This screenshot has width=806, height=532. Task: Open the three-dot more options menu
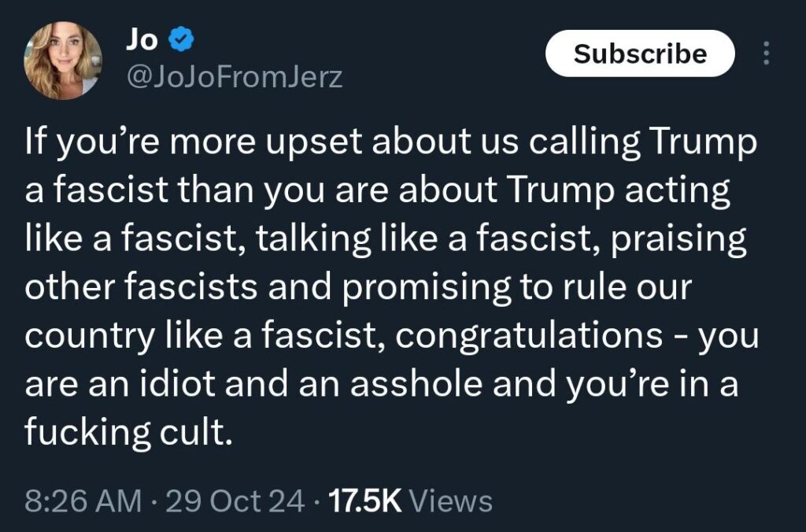767,54
